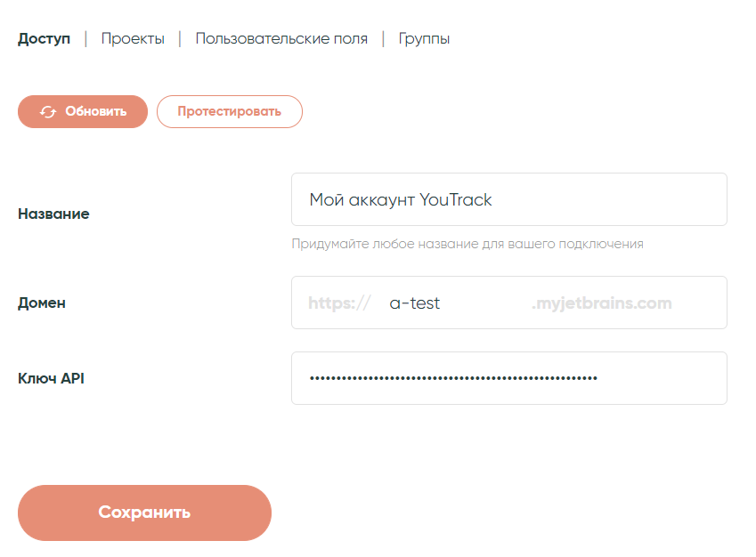Switch to the Проекты tab
This screenshot has width=756, height=557.
pos(133,39)
